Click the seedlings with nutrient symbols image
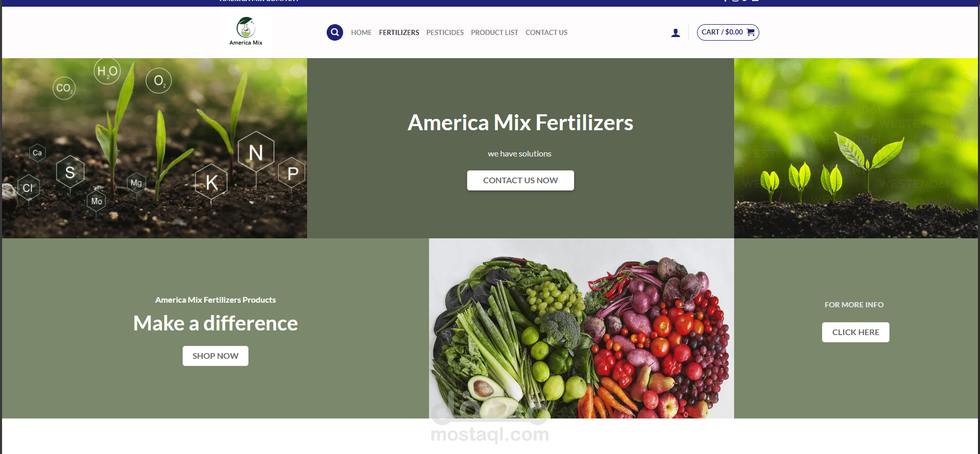Screen dimensions: 980x454 tap(154, 148)
